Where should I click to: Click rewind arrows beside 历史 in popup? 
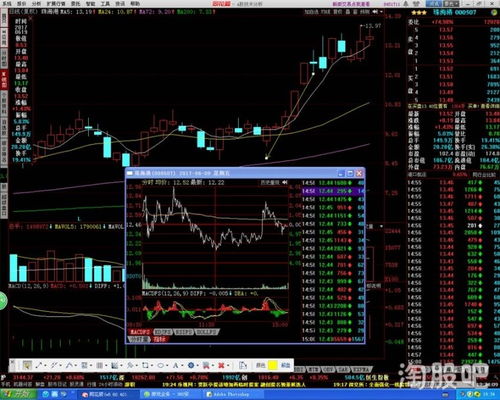[x=285, y=182]
